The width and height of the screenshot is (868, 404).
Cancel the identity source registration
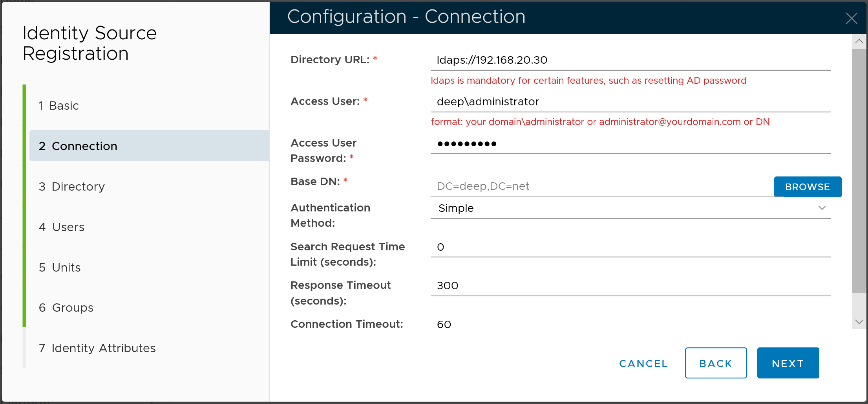[643, 364]
